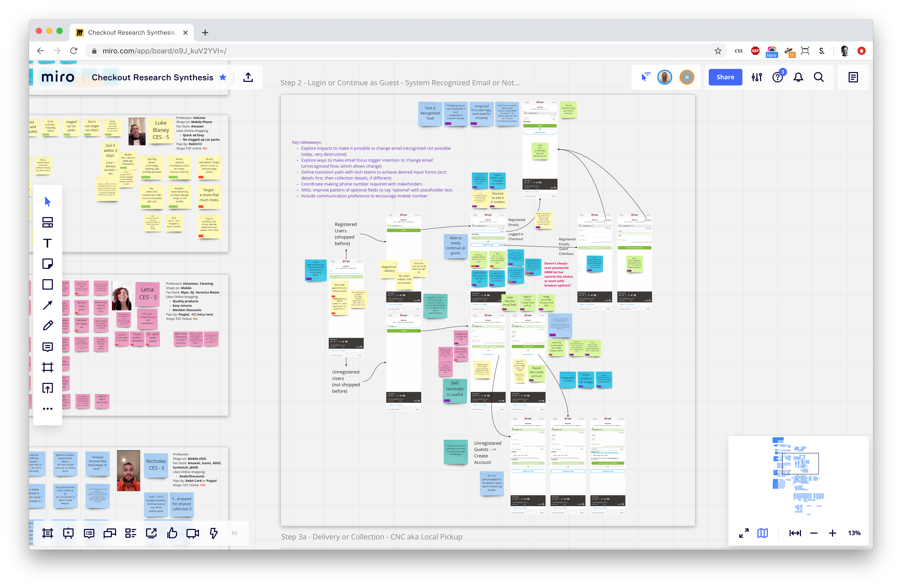
Task: Click the Step 3a frame title
Action: pos(371,537)
